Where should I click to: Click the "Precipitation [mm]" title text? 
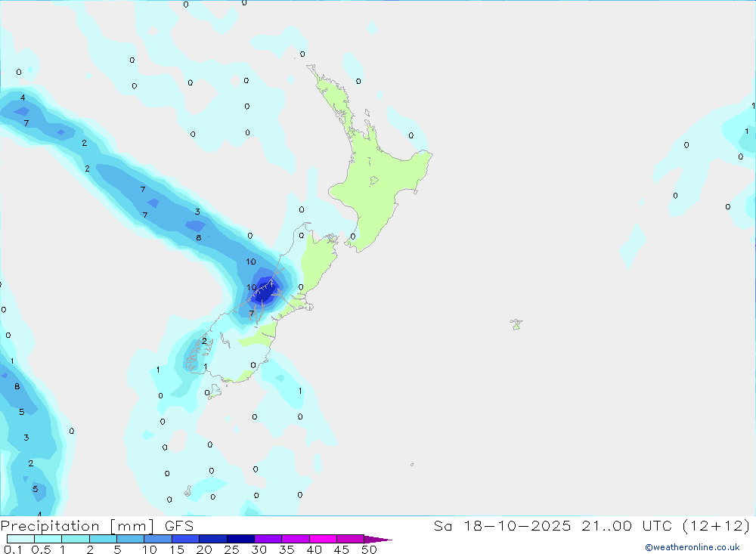[78, 526]
